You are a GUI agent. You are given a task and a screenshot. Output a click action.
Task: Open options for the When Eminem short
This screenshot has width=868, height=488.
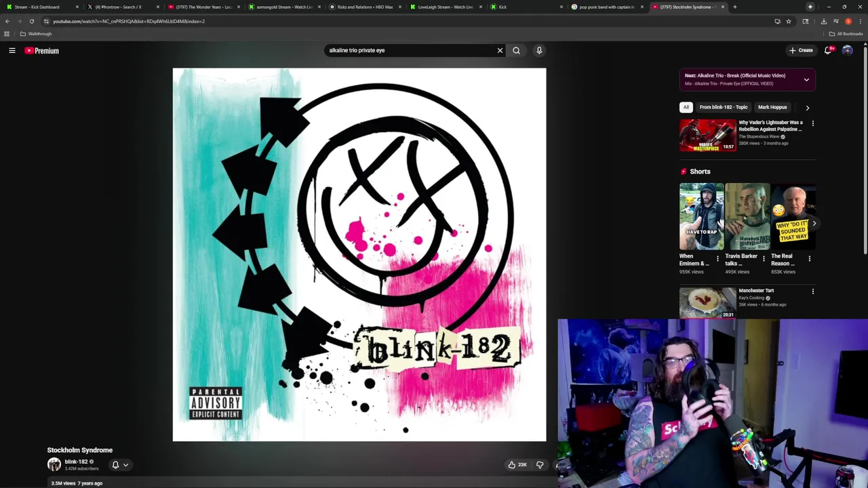[717, 258]
